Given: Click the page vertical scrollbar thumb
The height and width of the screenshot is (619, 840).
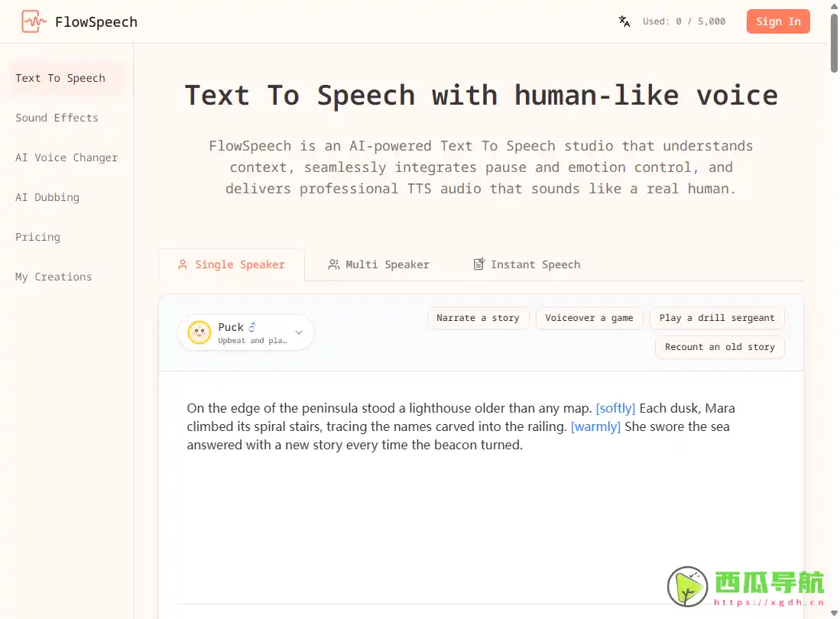Looking at the screenshot, I should coord(834,42).
